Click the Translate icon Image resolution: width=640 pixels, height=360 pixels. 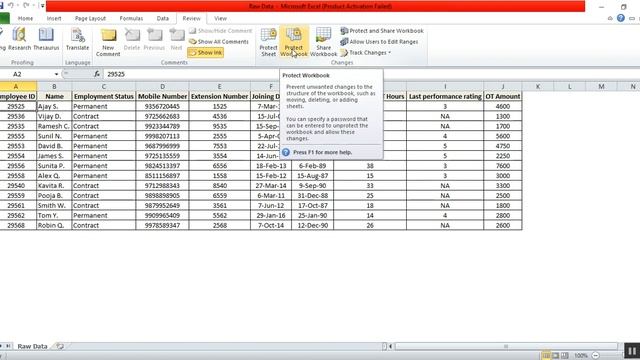point(77,39)
